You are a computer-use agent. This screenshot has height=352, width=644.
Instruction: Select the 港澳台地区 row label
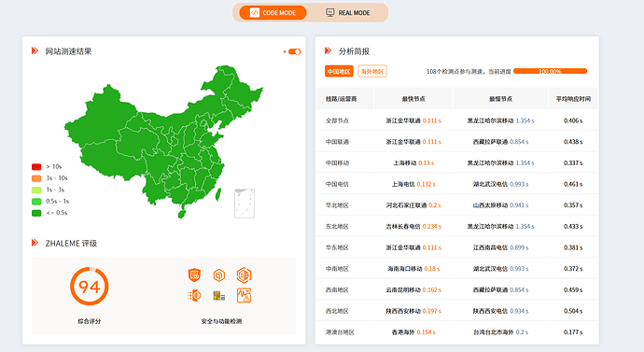[x=340, y=332]
